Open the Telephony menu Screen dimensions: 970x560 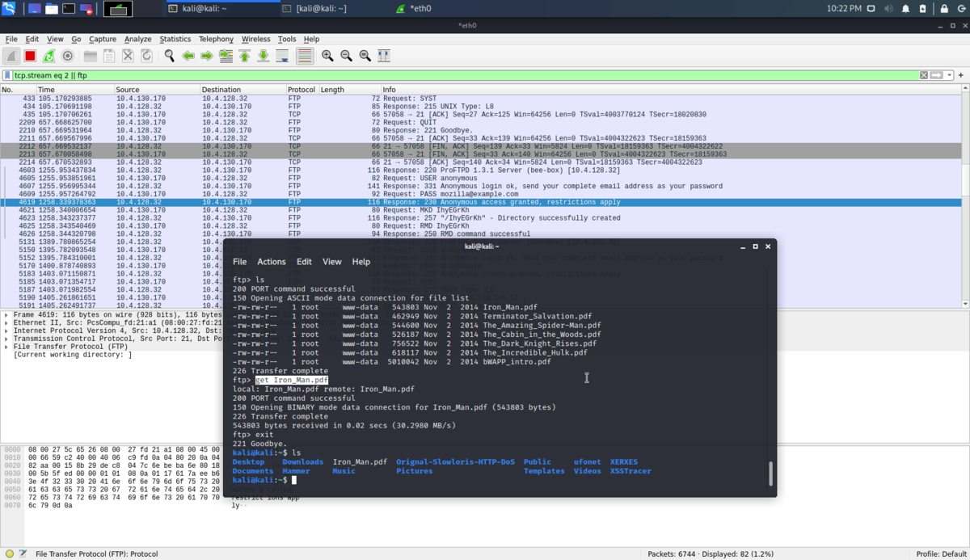pos(216,39)
